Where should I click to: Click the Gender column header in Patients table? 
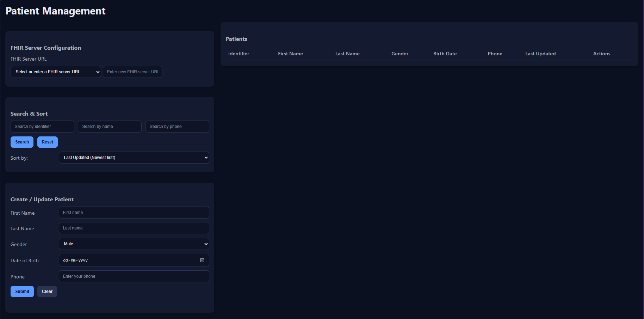point(400,54)
